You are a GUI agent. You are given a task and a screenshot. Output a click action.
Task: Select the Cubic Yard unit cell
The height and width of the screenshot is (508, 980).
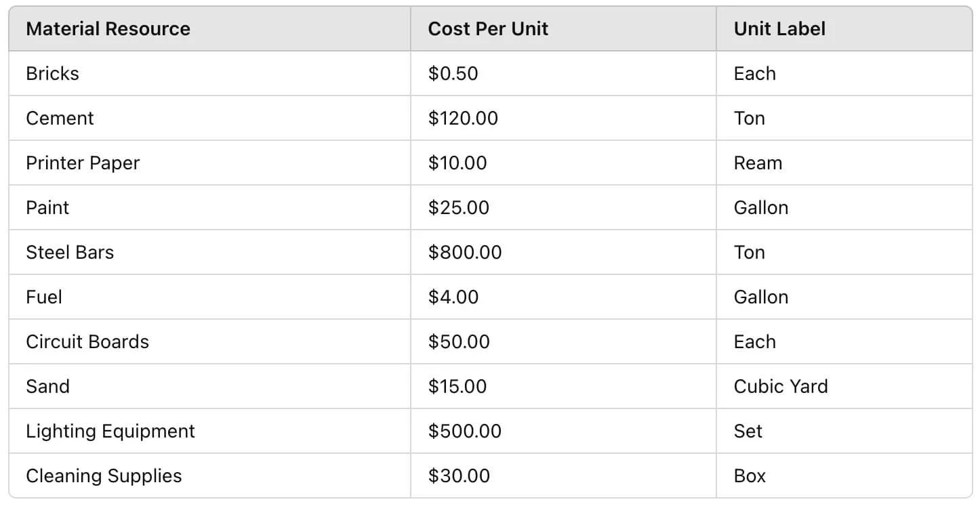pyautogui.click(x=781, y=387)
